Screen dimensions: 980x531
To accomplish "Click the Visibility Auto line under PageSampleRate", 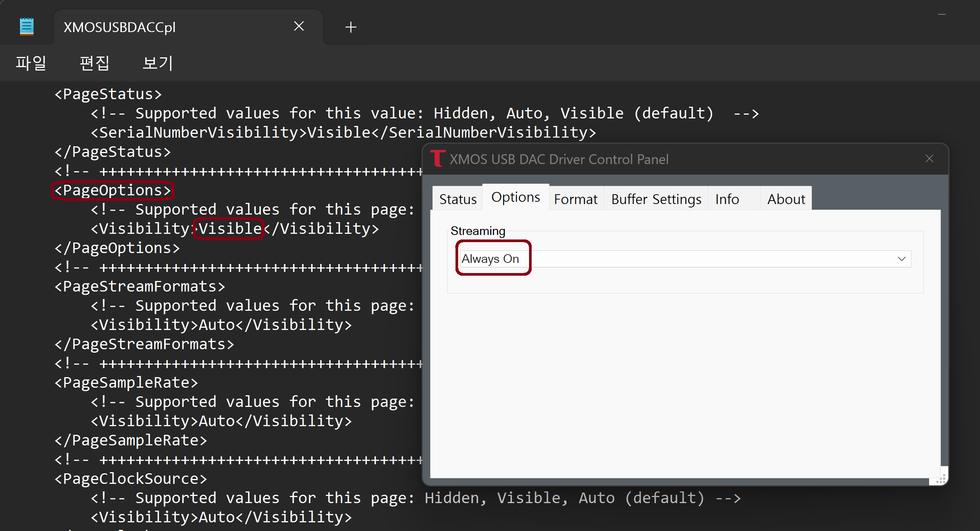I will coord(221,421).
